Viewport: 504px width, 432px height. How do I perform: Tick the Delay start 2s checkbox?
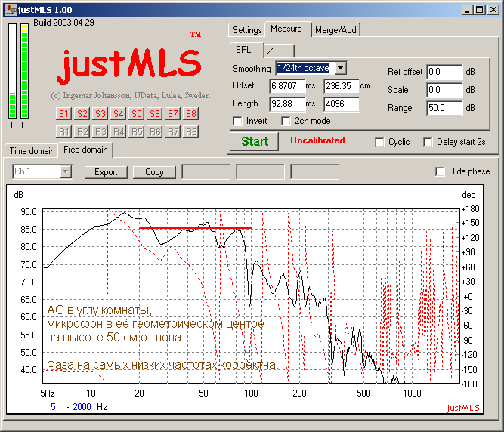tap(428, 142)
